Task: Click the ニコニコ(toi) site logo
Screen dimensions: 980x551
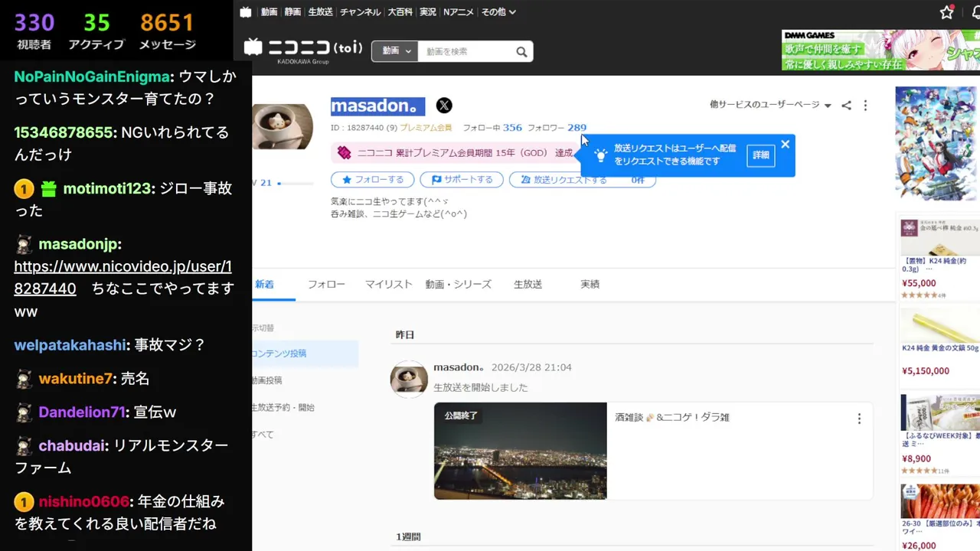Action: click(303, 49)
